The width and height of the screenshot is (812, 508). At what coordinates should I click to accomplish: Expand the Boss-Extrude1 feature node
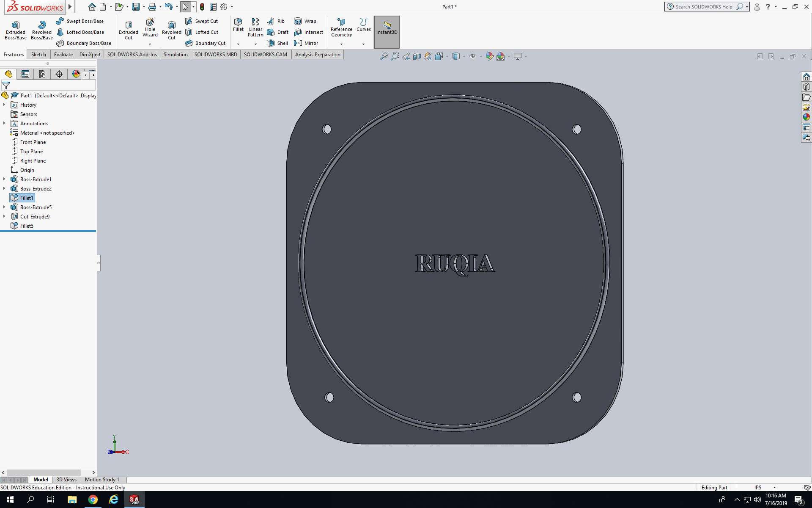tap(4, 179)
